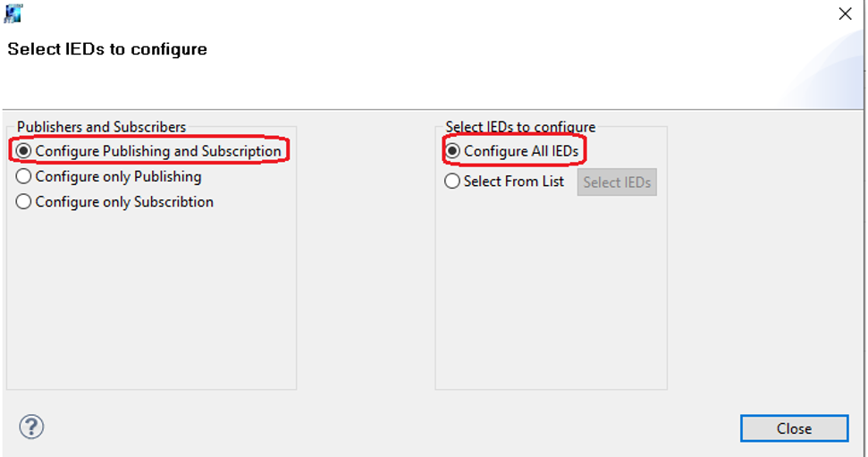This screenshot has width=868, height=457.
Task: Select the Configure All IEDs option
Action: 453,151
